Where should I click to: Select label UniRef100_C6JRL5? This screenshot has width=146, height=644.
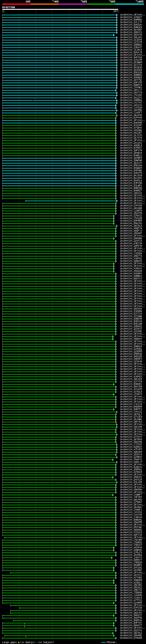(131, 50)
